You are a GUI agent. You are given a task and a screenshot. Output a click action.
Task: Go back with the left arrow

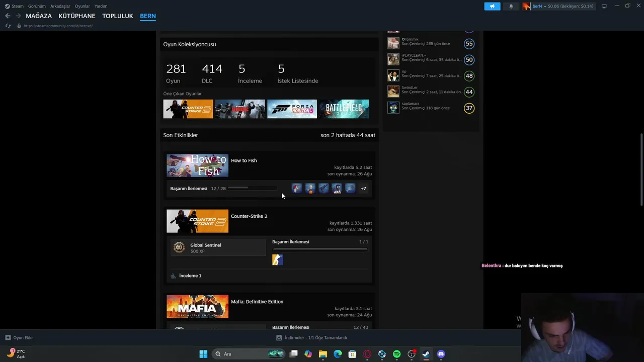click(x=8, y=16)
